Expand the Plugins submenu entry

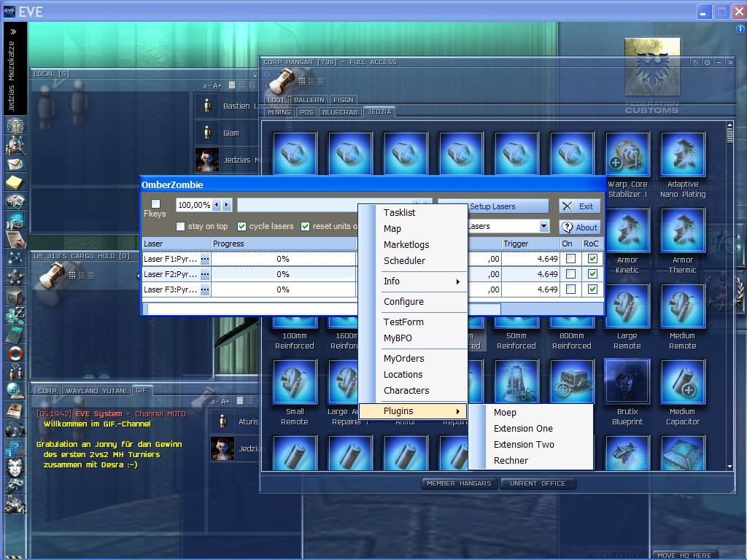(x=413, y=411)
